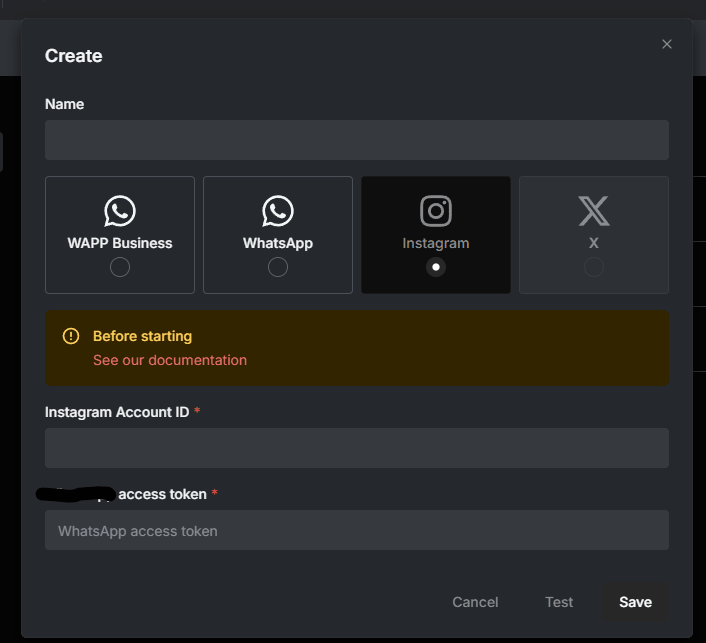
Task: Close the Create dialog with the X
Action: click(x=667, y=44)
